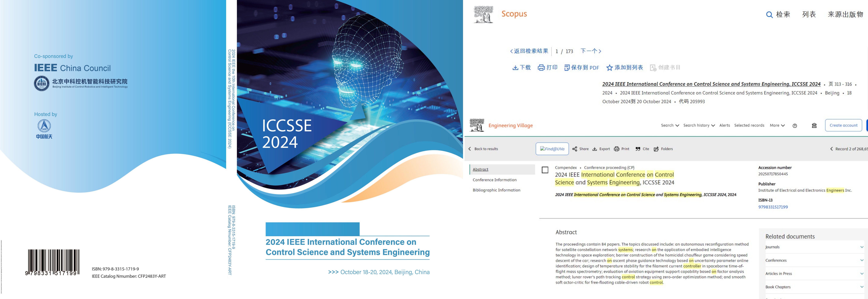
Task: Click the institution building icon
Action: tap(814, 126)
